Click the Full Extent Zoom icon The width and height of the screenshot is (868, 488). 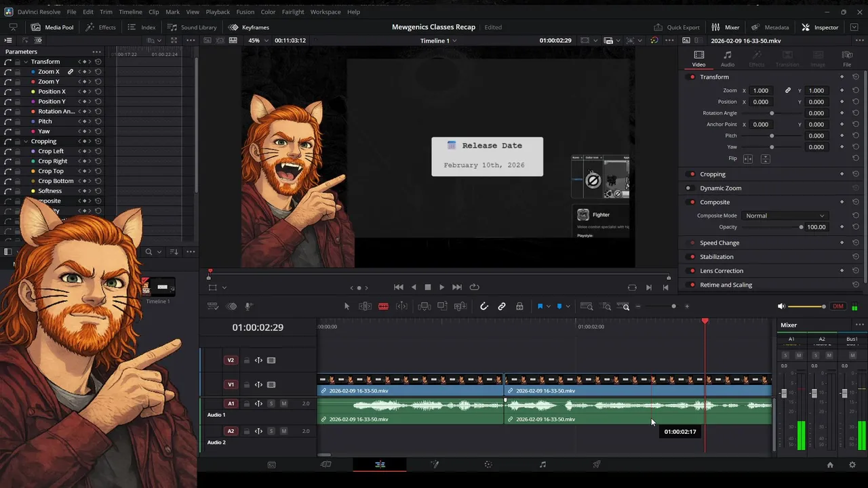click(587, 306)
